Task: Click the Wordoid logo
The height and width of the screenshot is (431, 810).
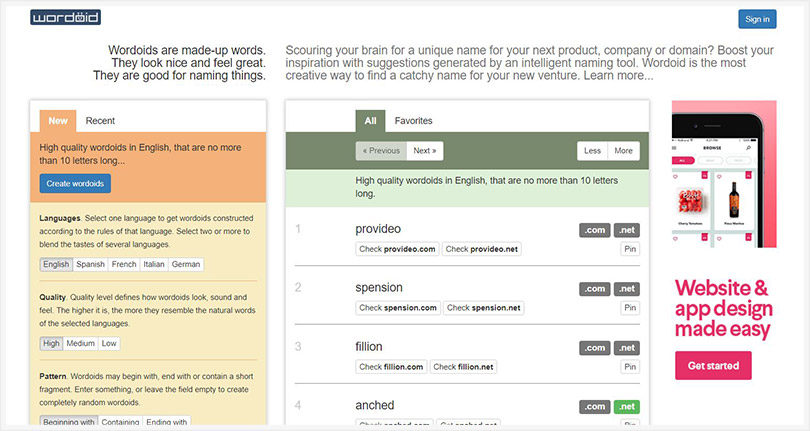Action: point(65,18)
